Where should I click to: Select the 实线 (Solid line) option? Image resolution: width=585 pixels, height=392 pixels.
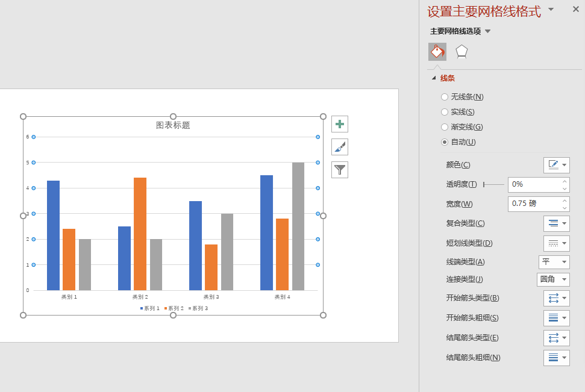coord(445,112)
